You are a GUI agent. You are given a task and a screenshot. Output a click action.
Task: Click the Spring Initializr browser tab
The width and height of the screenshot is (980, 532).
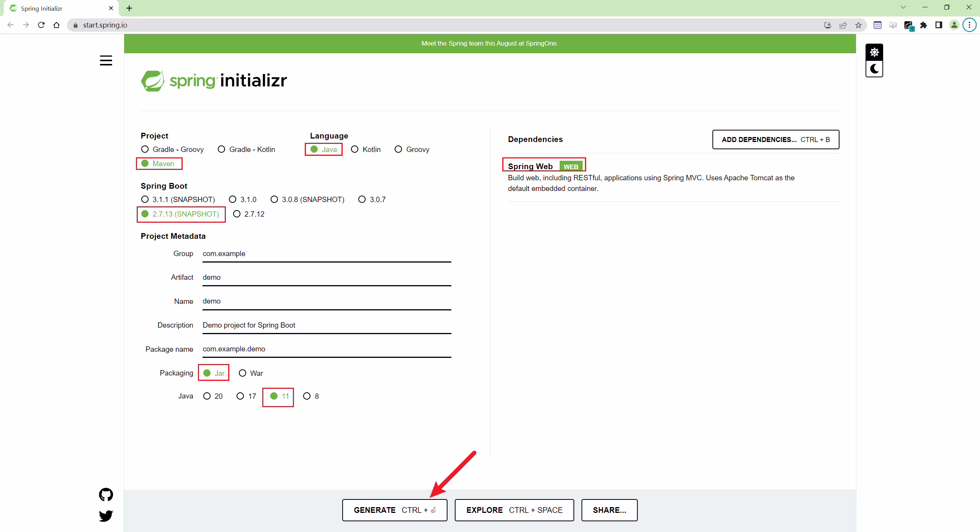pos(59,8)
